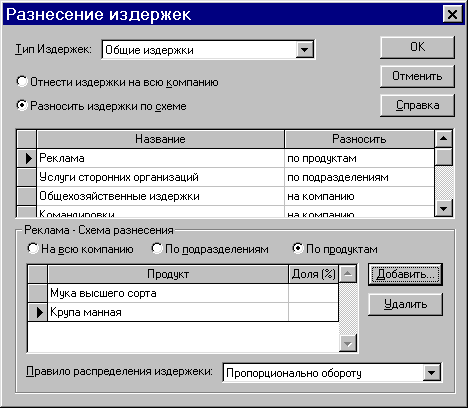Click the Добавить... button
The height and width of the screenshot is (408, 468).
(x=405, y=274)
